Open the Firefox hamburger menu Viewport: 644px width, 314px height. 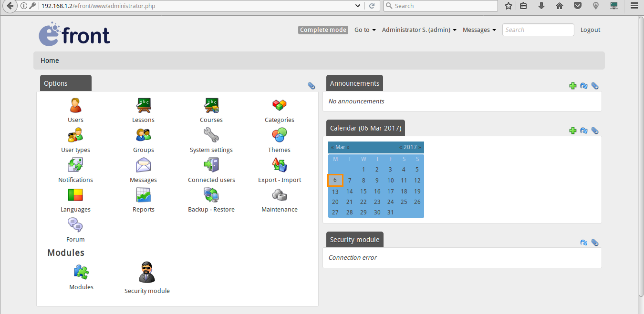[x=634, y=6]
